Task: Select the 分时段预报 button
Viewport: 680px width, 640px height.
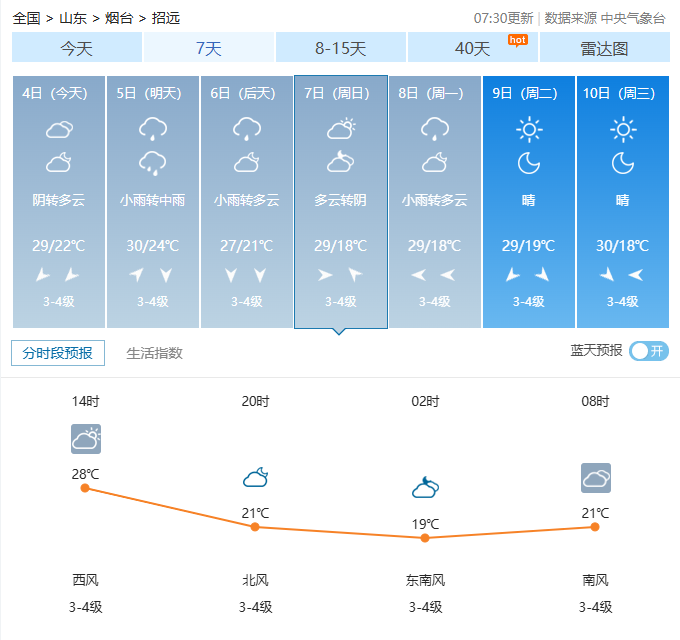Action: pos(58,353)
